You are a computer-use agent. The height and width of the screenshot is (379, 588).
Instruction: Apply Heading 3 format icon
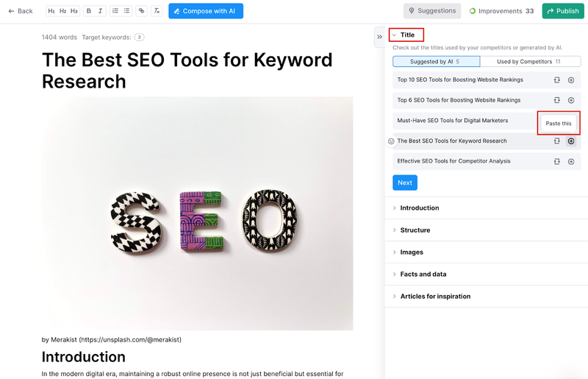coord(74,11)
